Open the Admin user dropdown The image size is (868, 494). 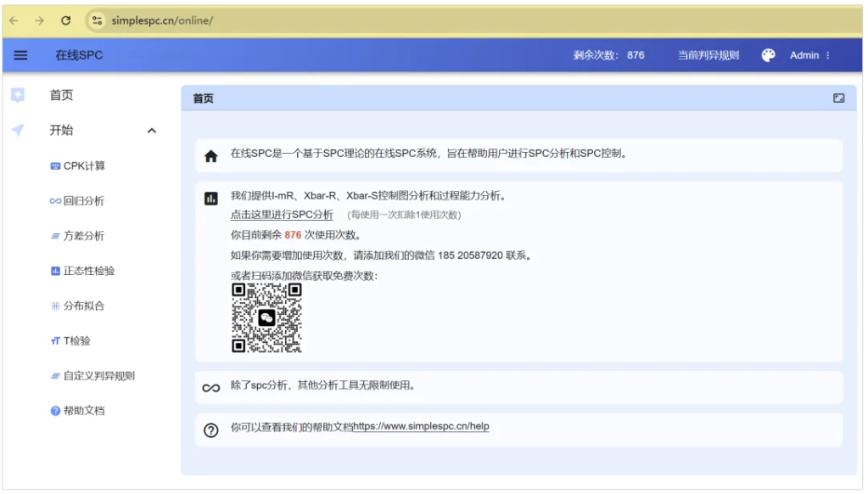(x=809, y=55)
